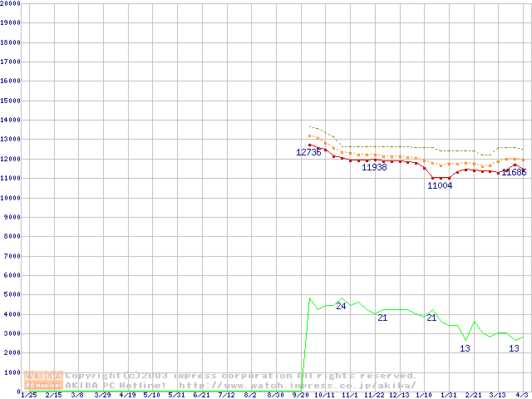Viewport: 532px width, 399px height.
Task: Select the 5/31 date on x-axis
Action: tap(176, 396)
